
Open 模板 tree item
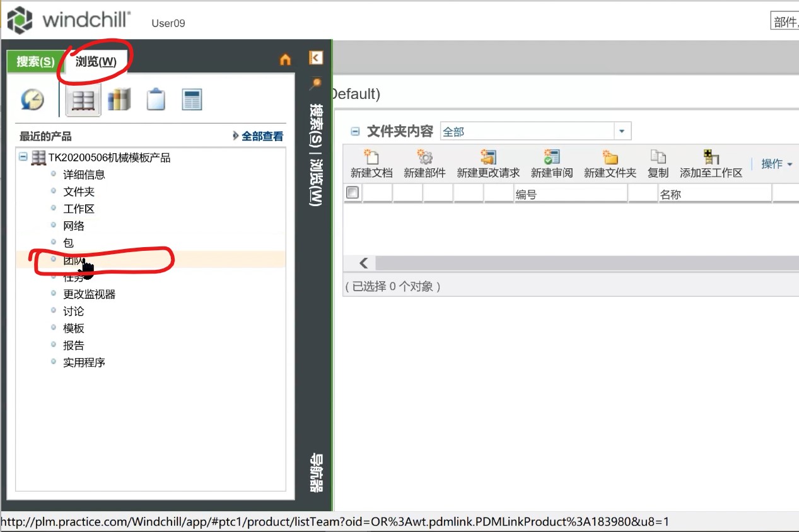pos(73,328)
